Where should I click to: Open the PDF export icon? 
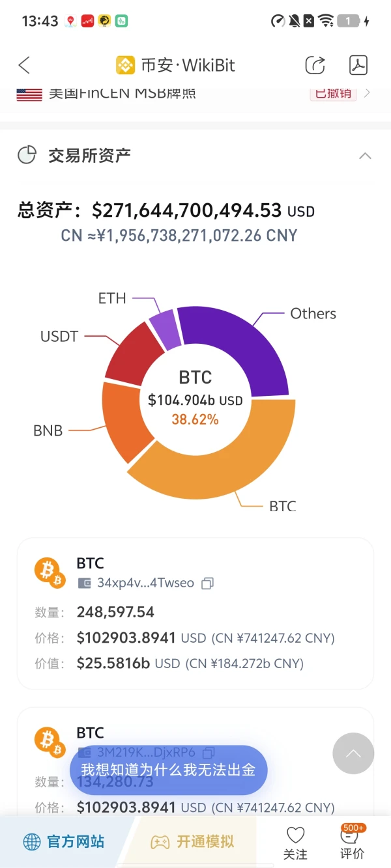pyautogui.click(x=358, y=65)
